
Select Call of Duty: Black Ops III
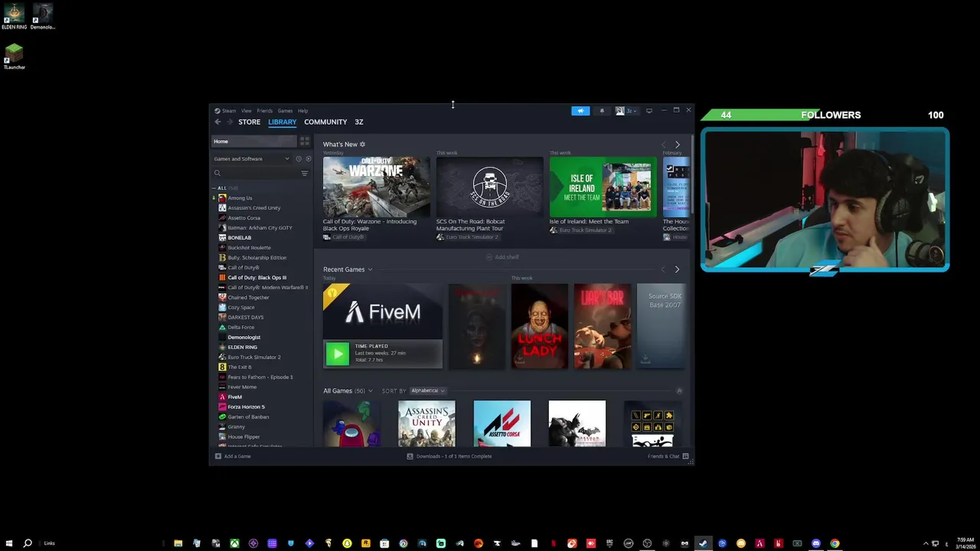256,278
